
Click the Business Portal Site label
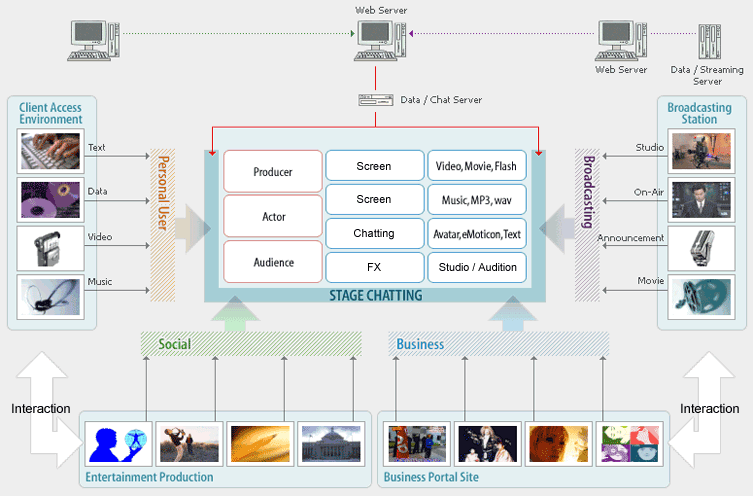[431, 477]
